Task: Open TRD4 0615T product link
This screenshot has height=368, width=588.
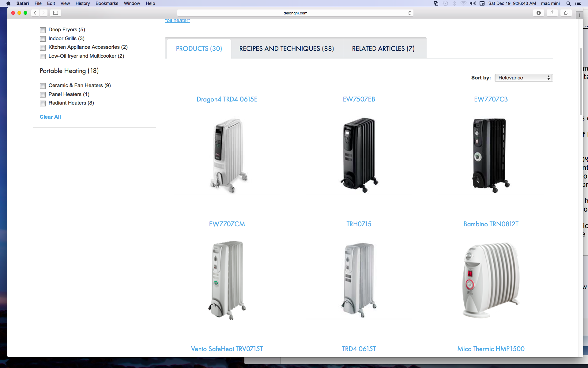Action: click(x=359, y=349)
